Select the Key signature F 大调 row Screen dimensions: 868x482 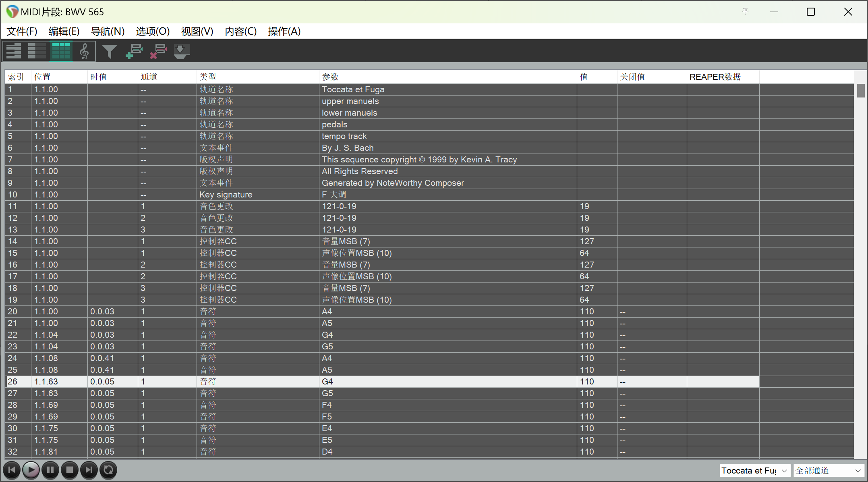(x=429, y=195)
